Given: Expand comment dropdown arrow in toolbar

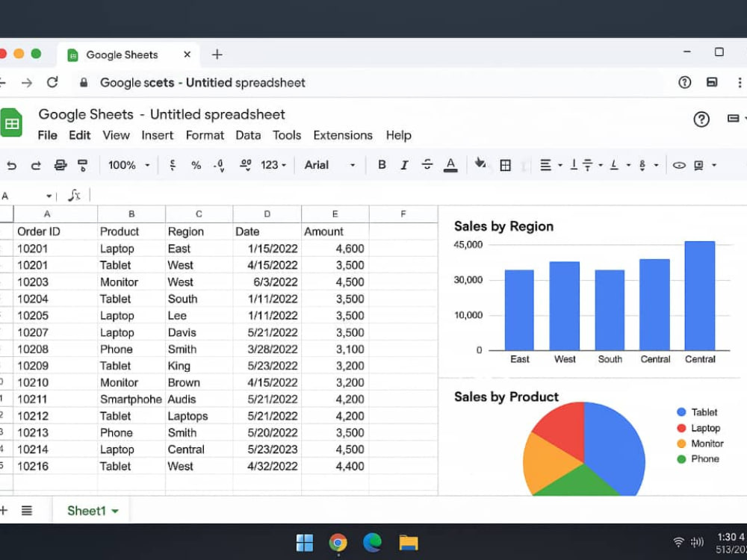Looking at the screenshot, I should [x=713, y=165].
